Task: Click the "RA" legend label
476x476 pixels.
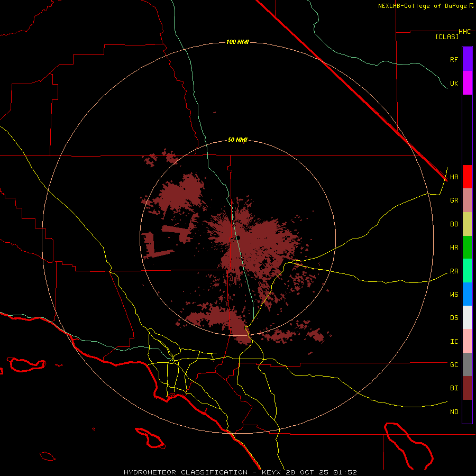Action: 454,271
